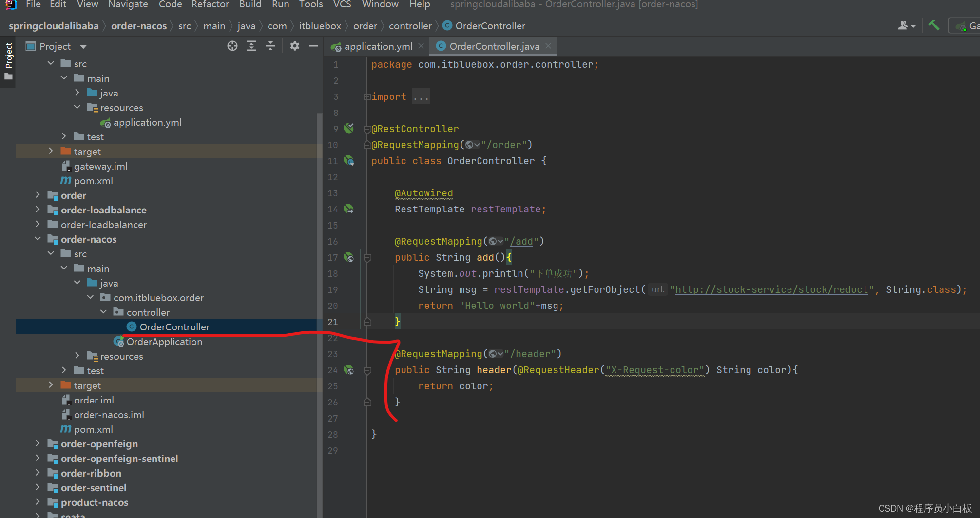Expand the order-sentinel module
This screenshot has height=518, width=980.
tap(38, 487)
